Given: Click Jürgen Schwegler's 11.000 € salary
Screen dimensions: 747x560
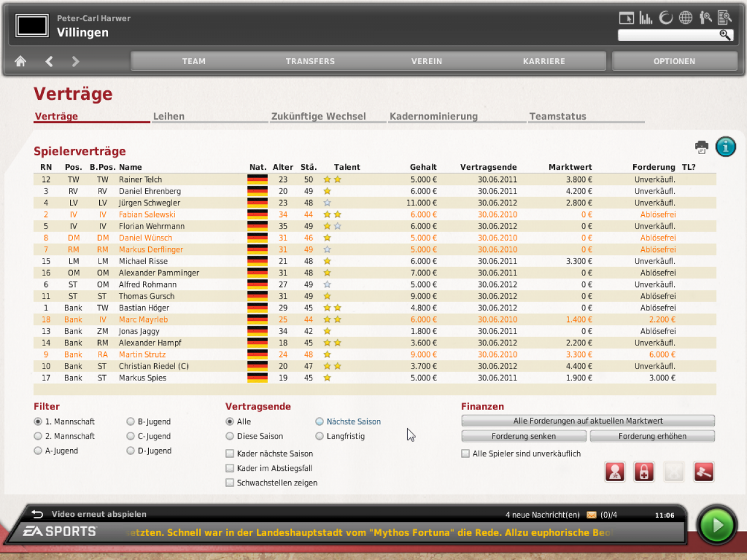Looking at the screenshot, I should 422,203.
